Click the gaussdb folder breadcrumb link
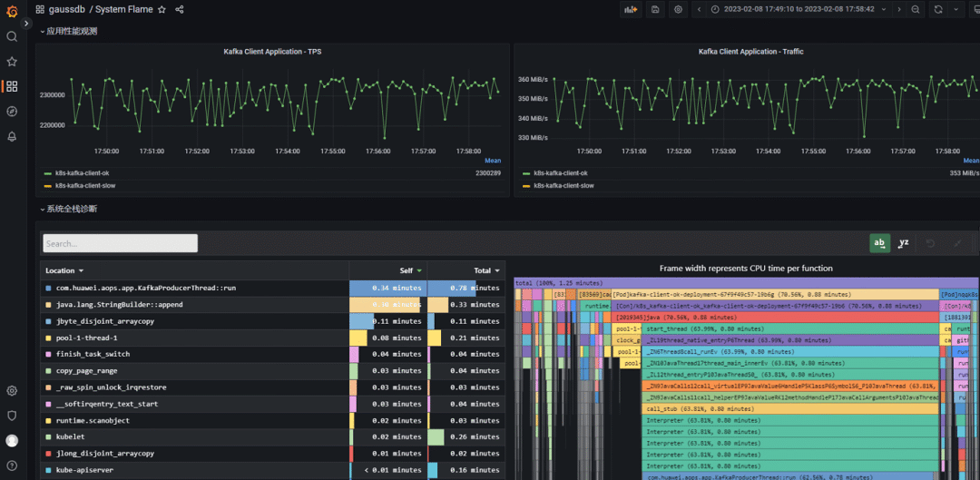This screenshot has width=980, height=480. pos(67,9)
